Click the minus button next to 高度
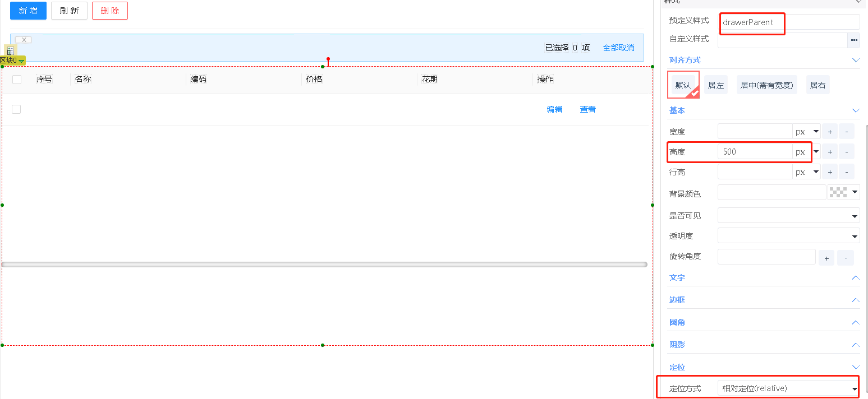Viewport: 868px width, 399px height. pyautogui.click(x=846, y=152)
